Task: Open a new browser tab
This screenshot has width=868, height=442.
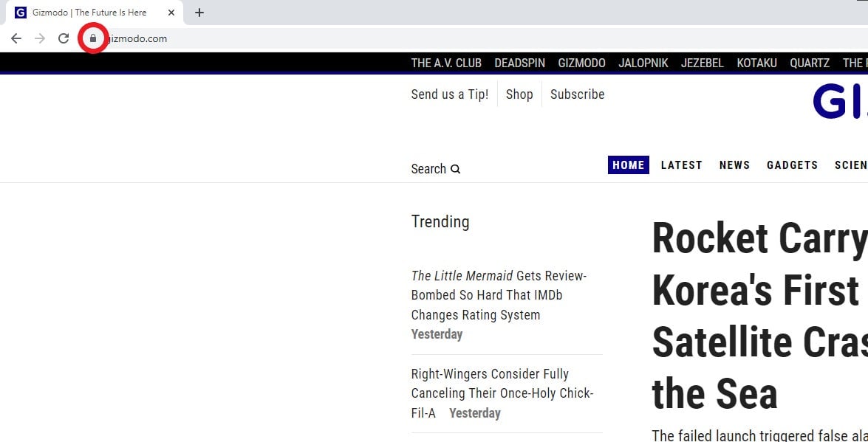Action: click(x=199, y=12)
